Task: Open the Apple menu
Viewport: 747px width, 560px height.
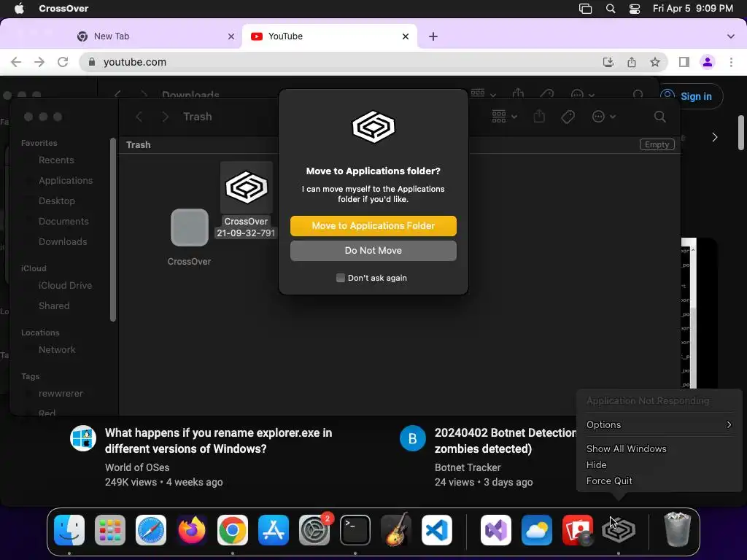Action: [19, 9]
